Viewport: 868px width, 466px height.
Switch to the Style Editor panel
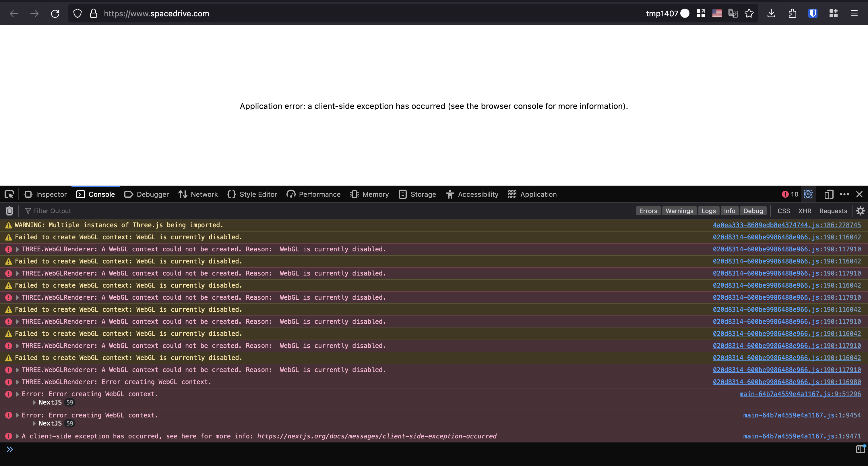252,194
